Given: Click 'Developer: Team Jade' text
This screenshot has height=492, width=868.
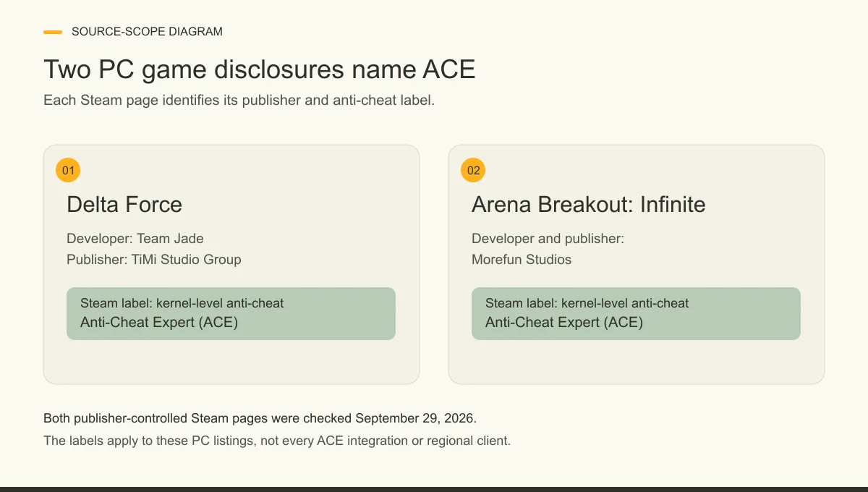Looking at the screenshot, I should (x=135, y=239).
